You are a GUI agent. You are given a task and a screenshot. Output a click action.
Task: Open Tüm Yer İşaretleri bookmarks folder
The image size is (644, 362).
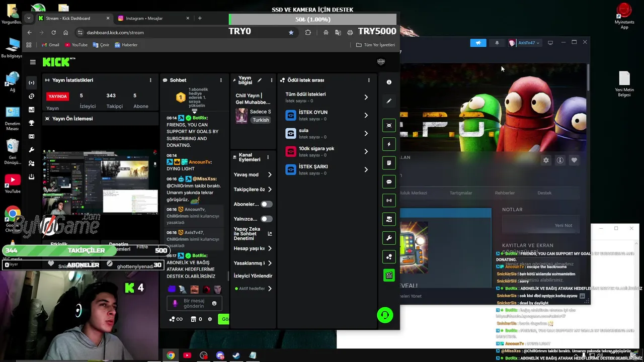[x=375, y=45]
